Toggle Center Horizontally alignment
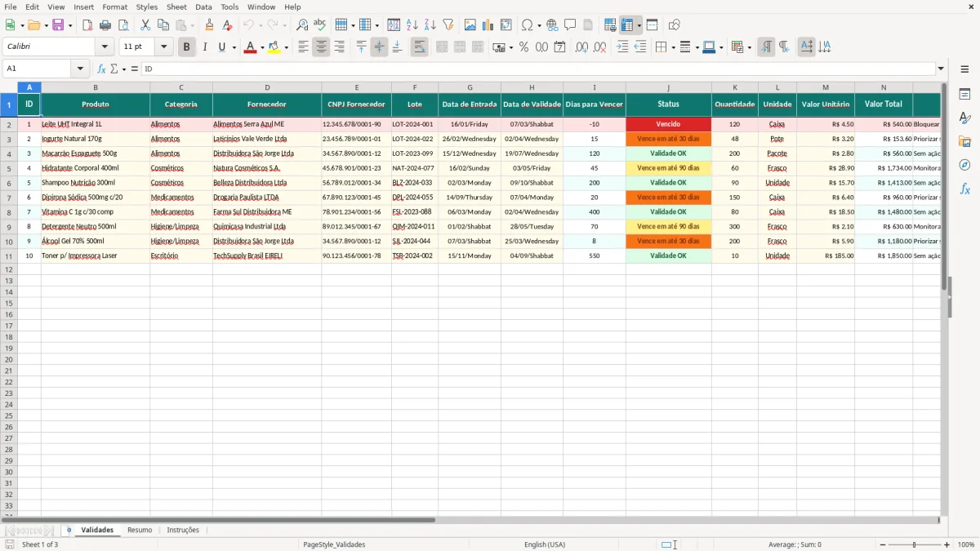This screenshot has width=980, height=551. 321,47
